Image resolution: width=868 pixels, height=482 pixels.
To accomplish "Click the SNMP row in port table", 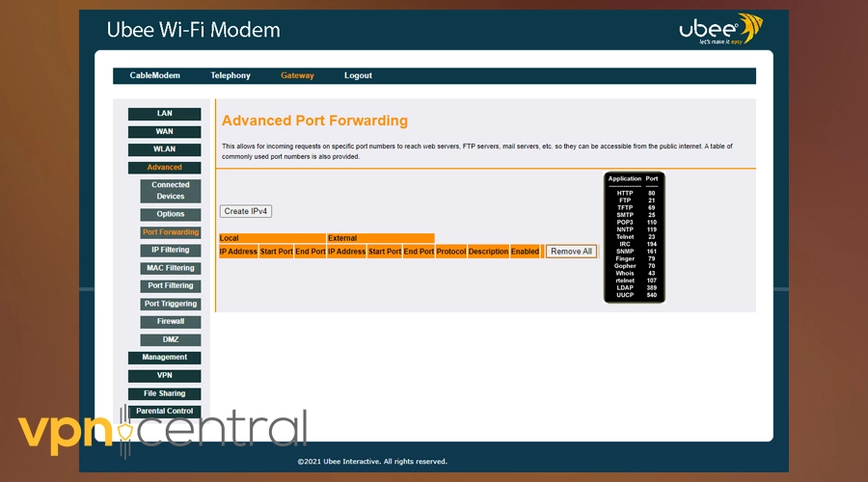I will pyautogui.click(x=635, y=252).
